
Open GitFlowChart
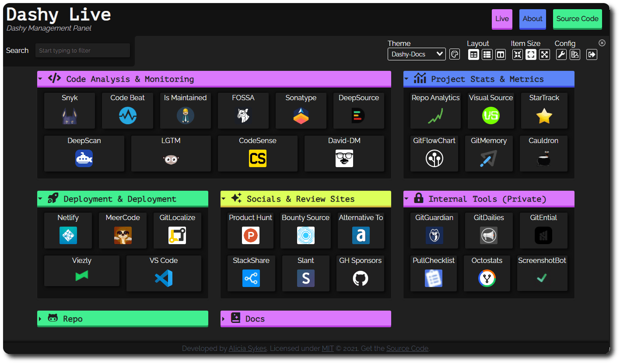(434, 153)
